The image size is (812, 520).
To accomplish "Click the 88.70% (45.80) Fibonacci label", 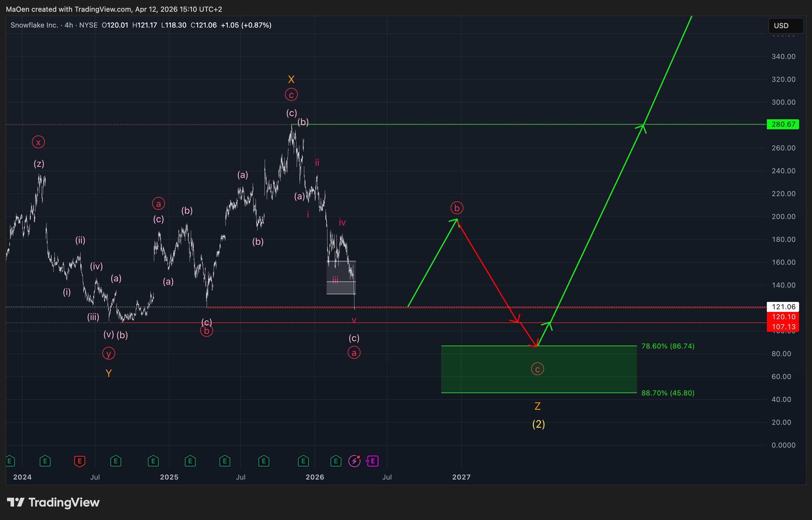I will tap(667, 393).
